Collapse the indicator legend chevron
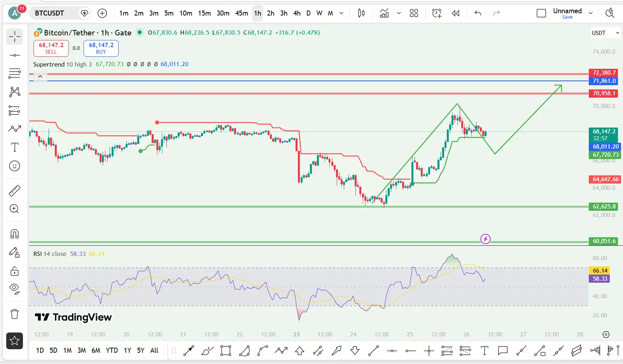The width and height of the screenshot is (623, 364). click(x=40, y=77)
